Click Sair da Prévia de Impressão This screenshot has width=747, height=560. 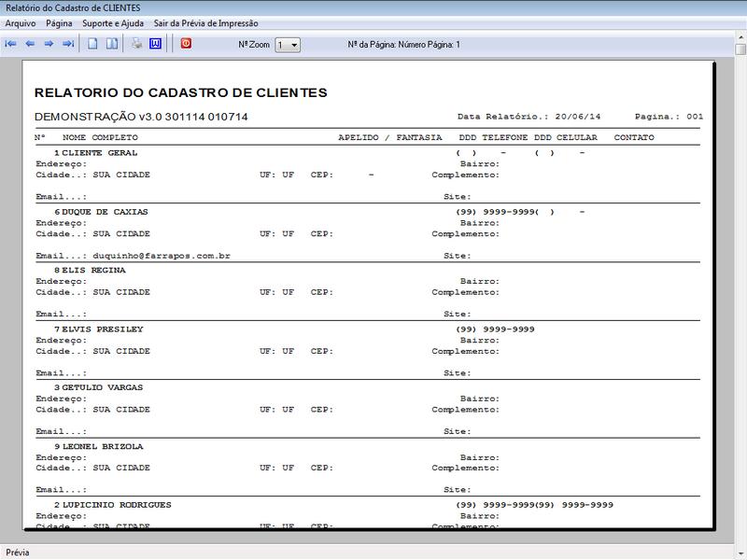(205, 23)
